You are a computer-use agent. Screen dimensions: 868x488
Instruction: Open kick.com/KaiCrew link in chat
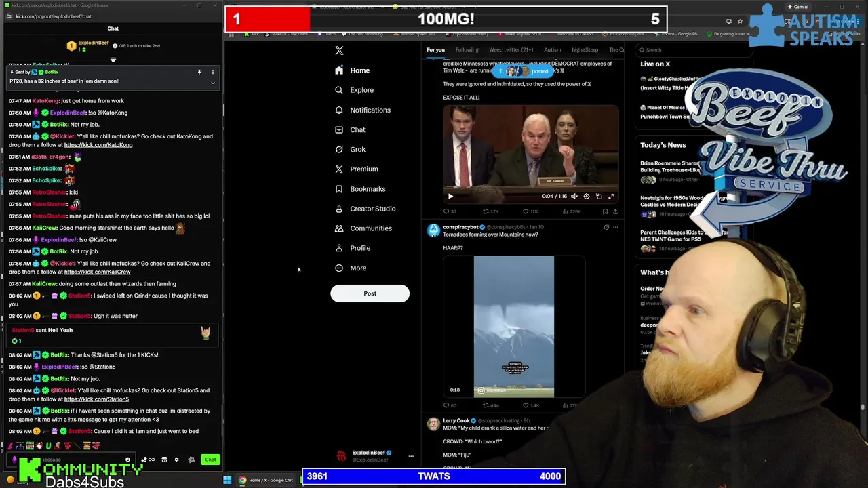[x=97, y=272]
